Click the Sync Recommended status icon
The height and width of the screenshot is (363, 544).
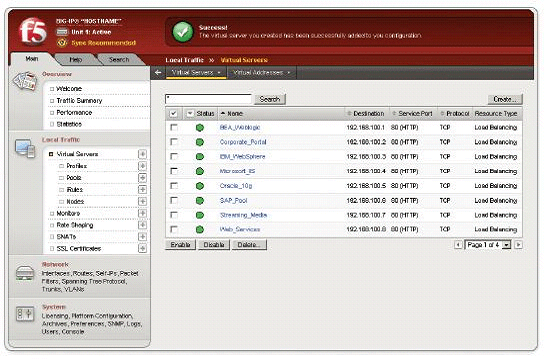(x=62, y=43)
